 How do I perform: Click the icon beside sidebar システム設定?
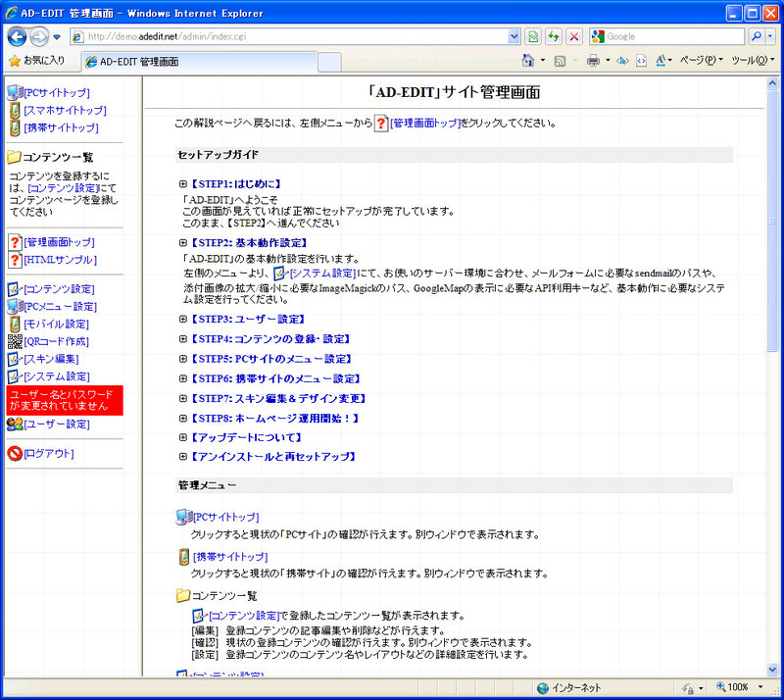[15, 376]
